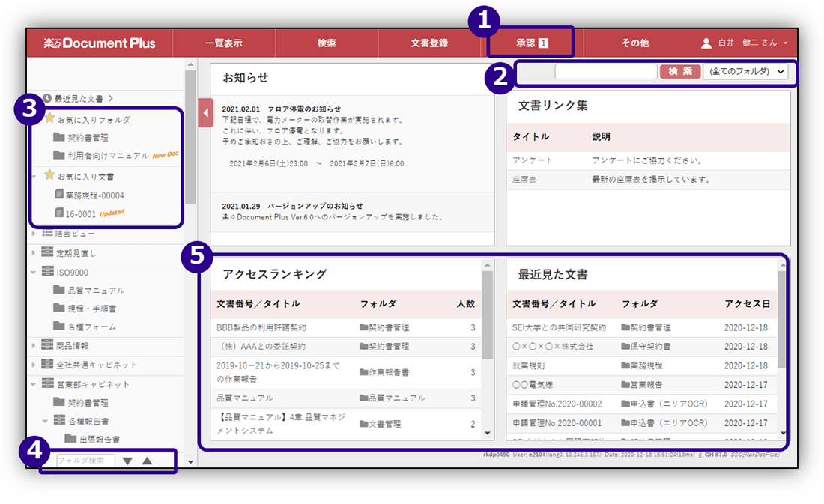Click the 業務規程 folder icon in recent list
The height and width of the screenshot is (504, 824).
(625, 365)
